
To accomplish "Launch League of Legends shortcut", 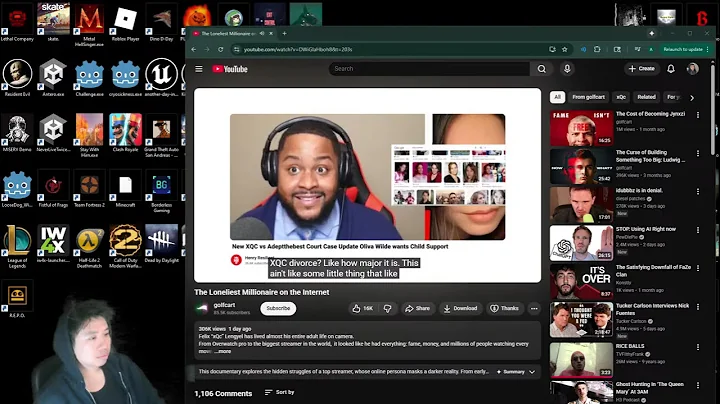I will (x=17, y=245).
